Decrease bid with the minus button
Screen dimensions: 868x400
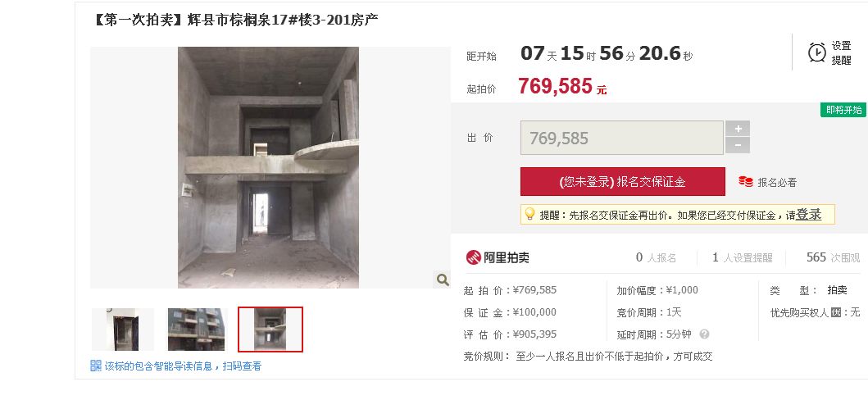point(738,146)
